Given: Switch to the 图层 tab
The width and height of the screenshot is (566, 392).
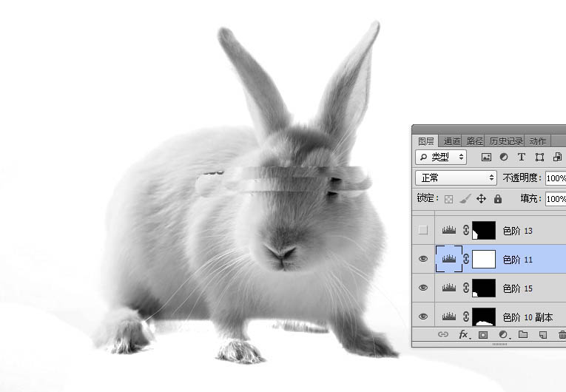Looking at the screenshot, I should 426,141.
